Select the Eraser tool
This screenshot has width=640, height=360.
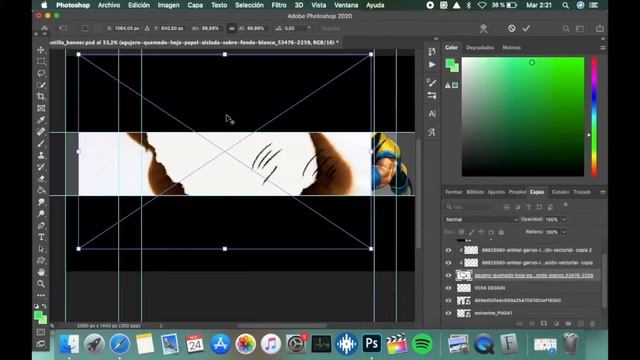click(41, 179)
